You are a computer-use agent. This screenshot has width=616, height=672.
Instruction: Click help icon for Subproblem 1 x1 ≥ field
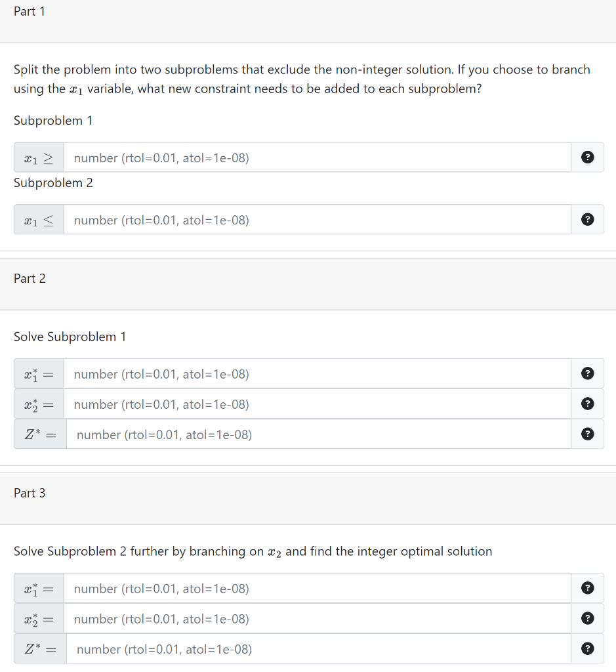[587, 157]
